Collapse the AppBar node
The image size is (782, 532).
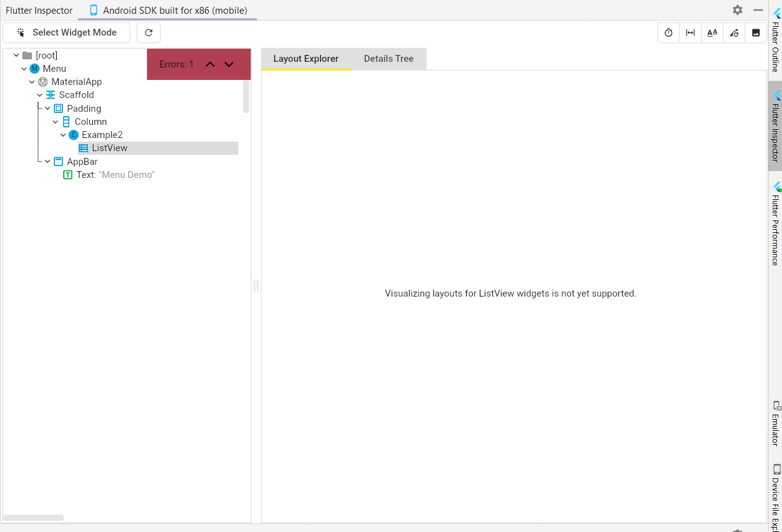coord(47,161)
